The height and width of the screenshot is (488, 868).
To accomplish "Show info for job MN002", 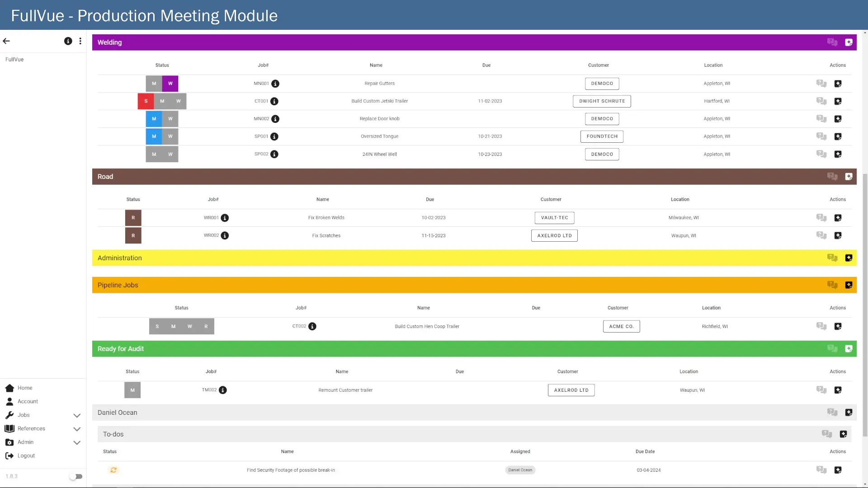I will 275,119.
